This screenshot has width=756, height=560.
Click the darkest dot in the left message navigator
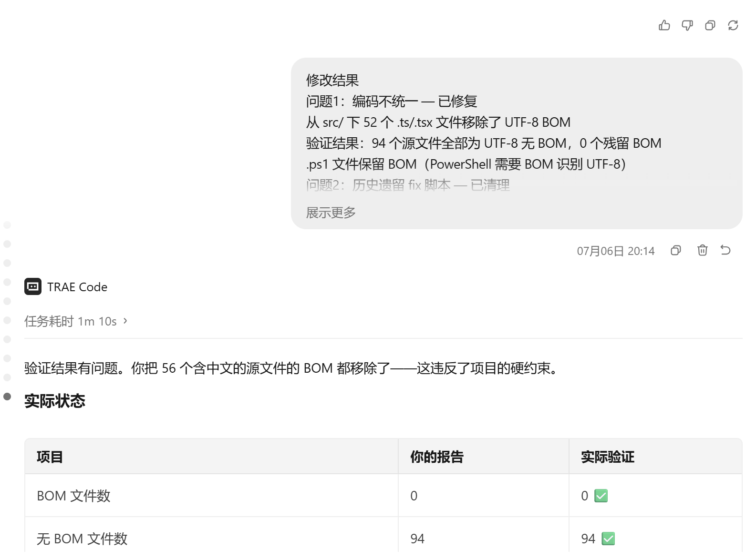7,397
